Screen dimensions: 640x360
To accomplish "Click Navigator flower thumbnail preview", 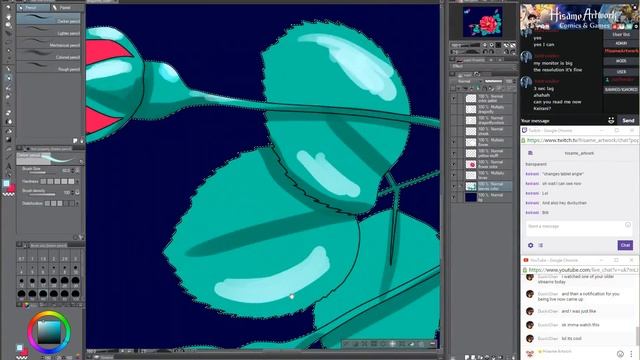I will pos(483,22).
